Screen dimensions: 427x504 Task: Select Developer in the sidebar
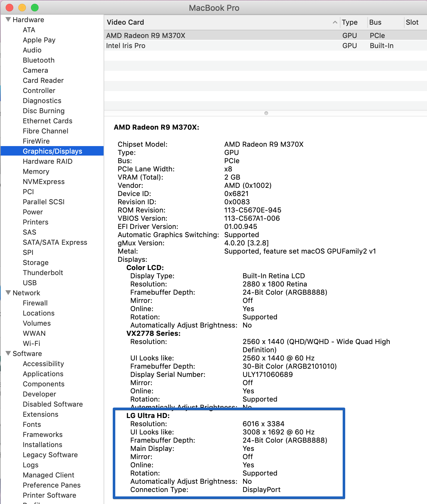39,394
